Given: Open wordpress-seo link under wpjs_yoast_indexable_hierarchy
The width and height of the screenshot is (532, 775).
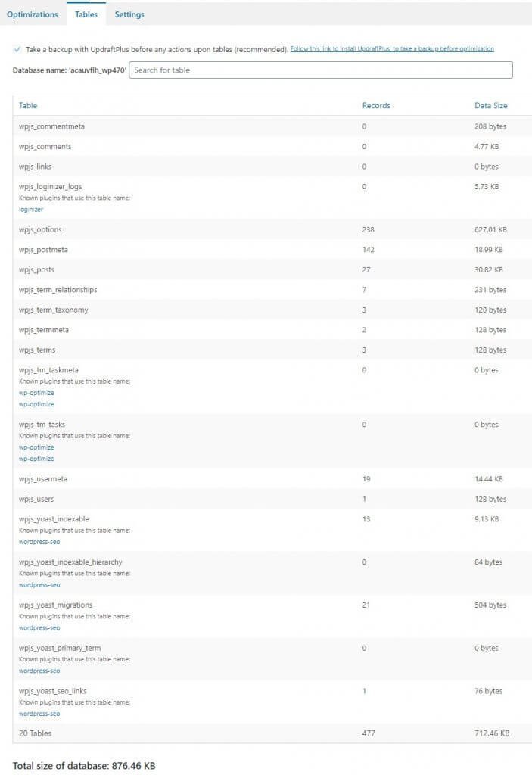Looking at the screenshot, I should (x=39, y=585).
